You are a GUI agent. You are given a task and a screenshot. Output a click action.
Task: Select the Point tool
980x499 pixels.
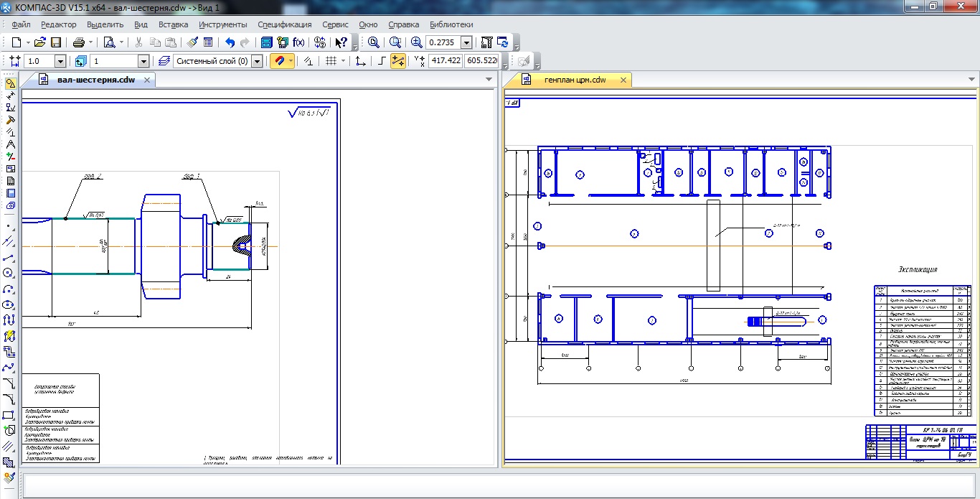(x=9, y=225)
